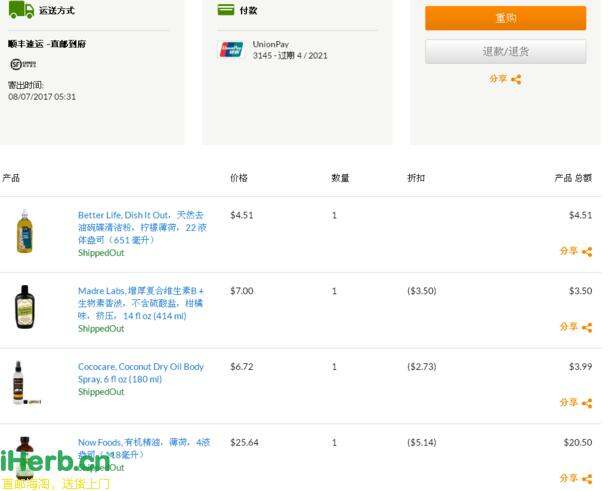Click the $25.64 price value

click(x=244, y=442)
